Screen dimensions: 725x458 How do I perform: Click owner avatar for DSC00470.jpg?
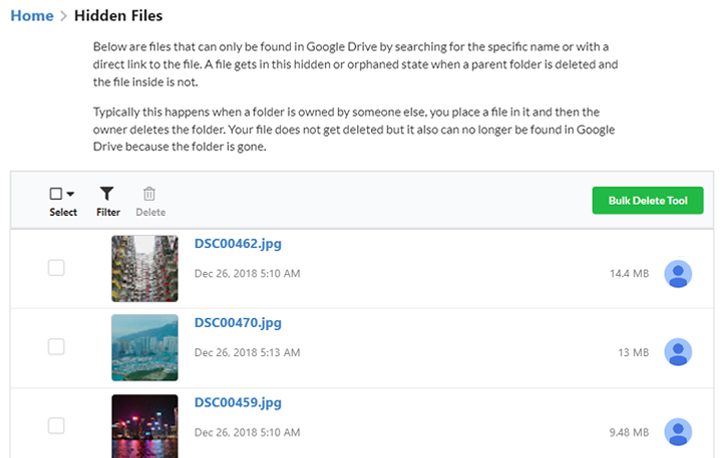(678, 352)
